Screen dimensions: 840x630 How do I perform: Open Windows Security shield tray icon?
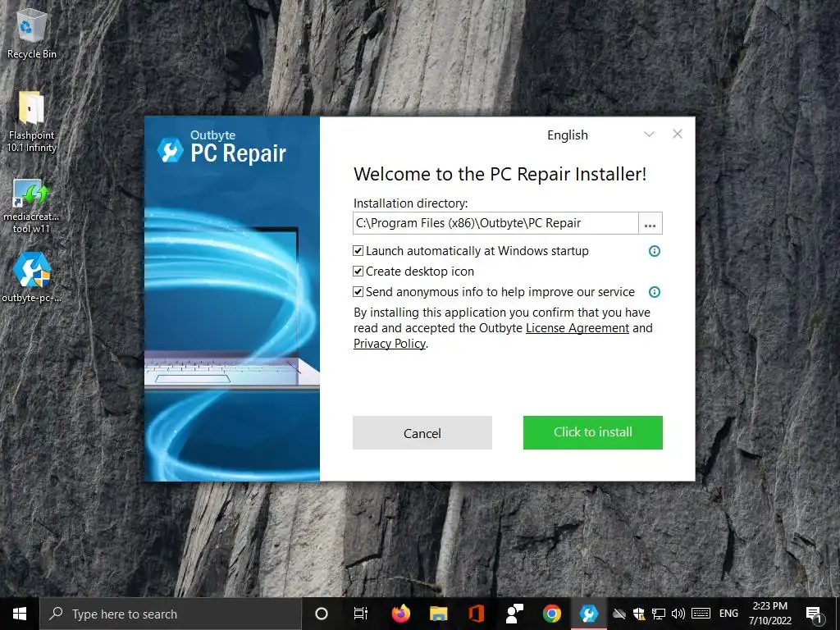click(x=639, y=614)
